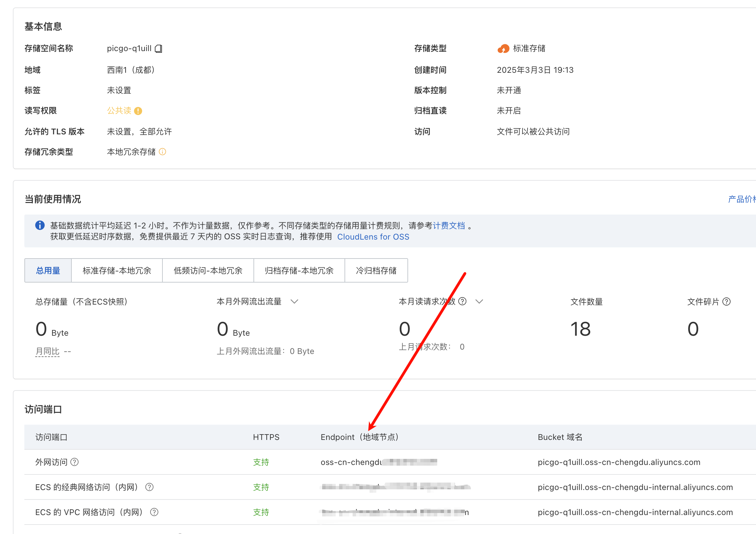Switch to 低频访问-本地冗余 tab
Screen dimensions: 756x534
coord(208,270)
